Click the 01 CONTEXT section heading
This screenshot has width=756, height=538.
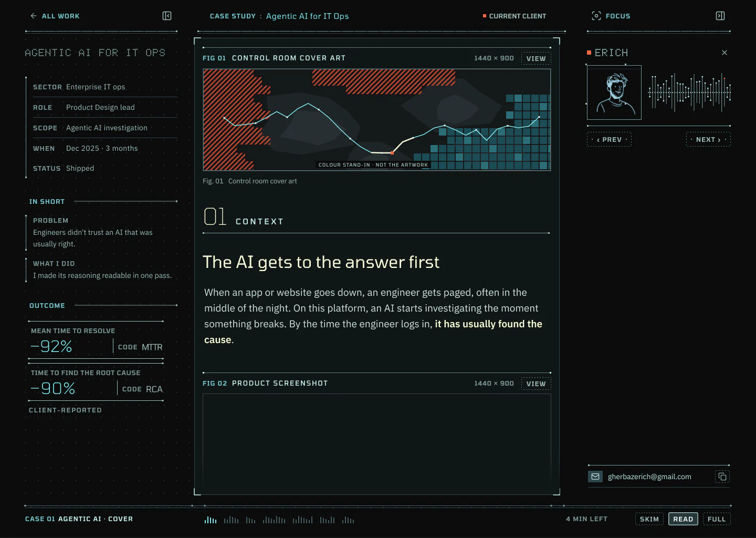click(x=244, y=217)
